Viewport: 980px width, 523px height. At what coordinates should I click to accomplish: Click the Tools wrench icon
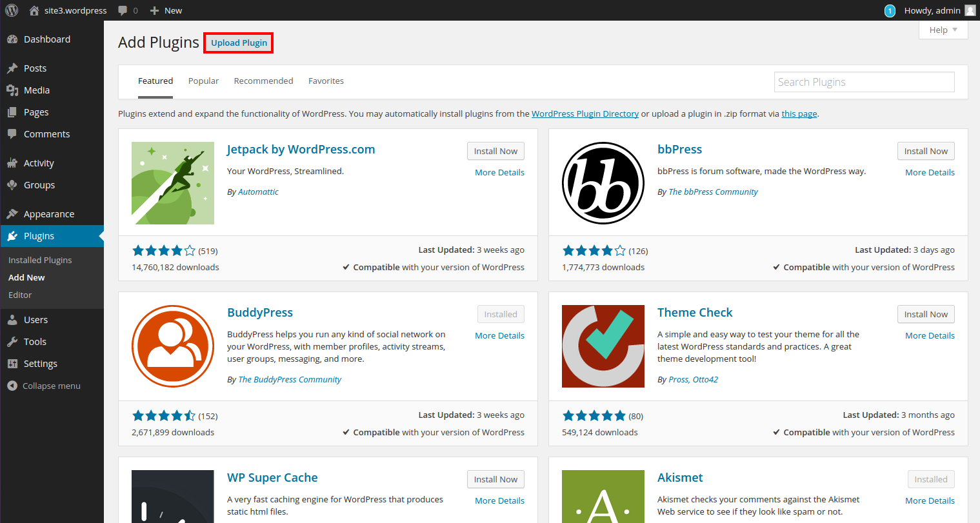point(12,342)
